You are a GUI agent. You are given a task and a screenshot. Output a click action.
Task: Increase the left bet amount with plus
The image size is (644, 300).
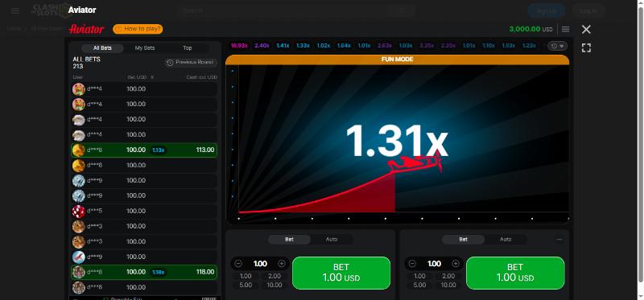click(x=282, y=264)
